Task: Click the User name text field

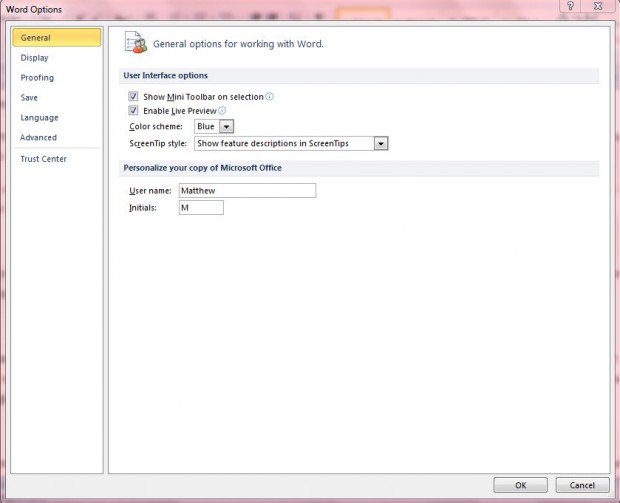Action: pos(248,191)
